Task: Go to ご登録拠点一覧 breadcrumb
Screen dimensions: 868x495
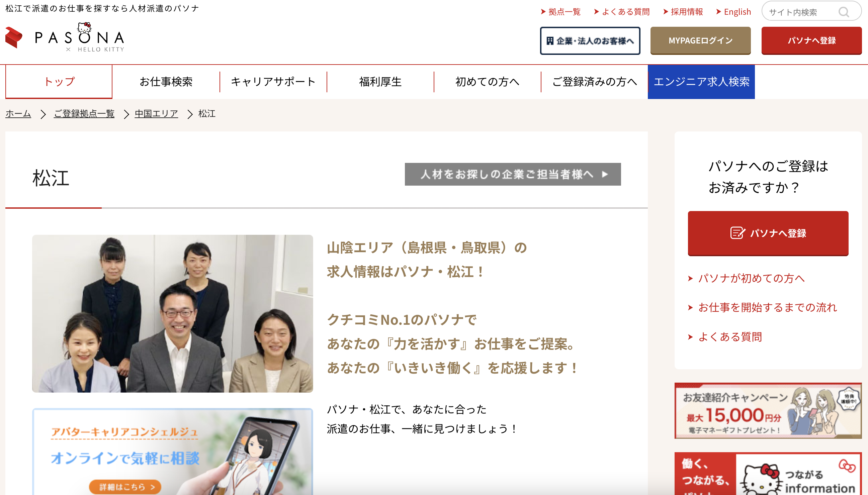Action: (84, 114)
